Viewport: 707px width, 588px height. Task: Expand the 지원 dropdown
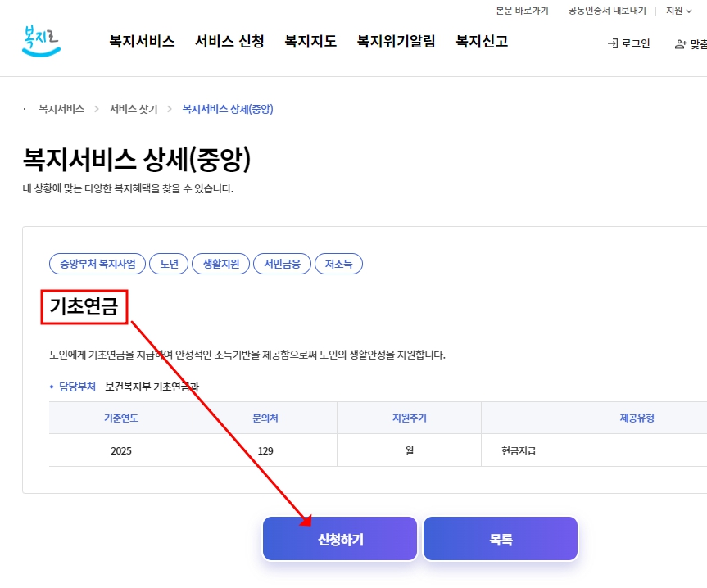[678, 11]
